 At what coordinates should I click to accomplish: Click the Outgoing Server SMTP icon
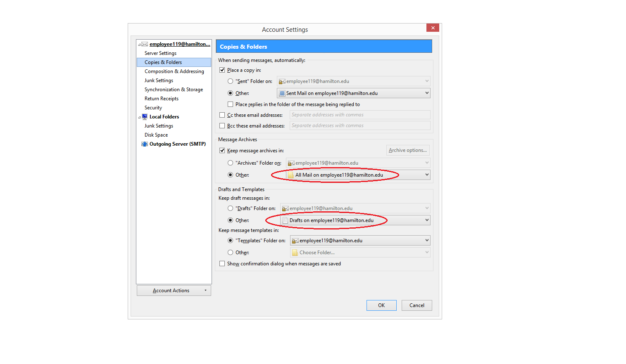[x=145, y=144]
